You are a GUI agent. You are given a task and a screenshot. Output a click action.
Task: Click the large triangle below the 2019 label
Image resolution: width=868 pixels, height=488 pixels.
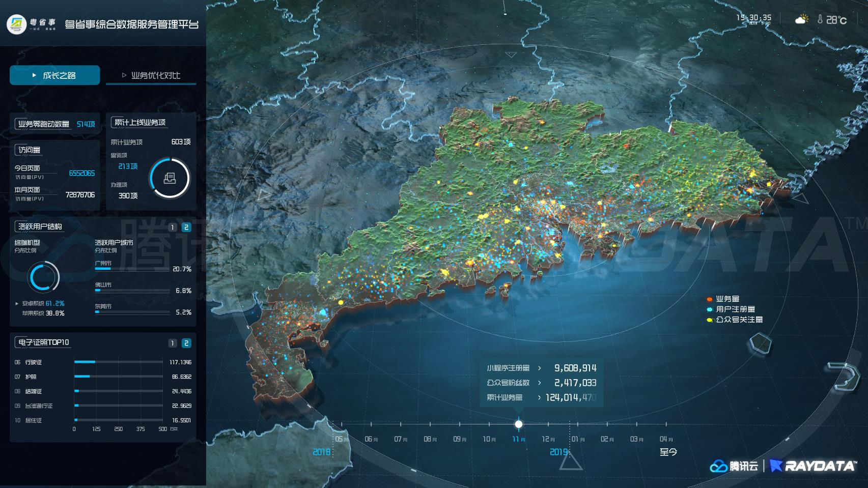pos(570,461)
